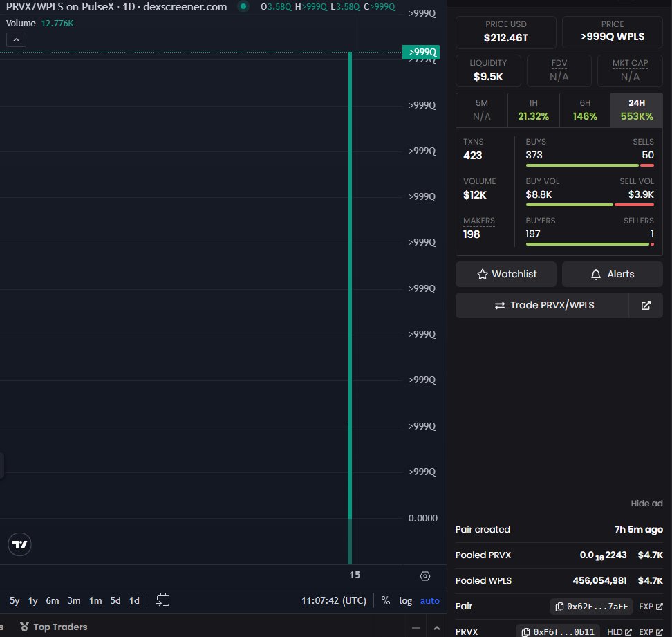Image resolution: width=672 pixels, height=637 pixels.
Task: Open chart settings gear on the time axis
Action: (424, 576)
